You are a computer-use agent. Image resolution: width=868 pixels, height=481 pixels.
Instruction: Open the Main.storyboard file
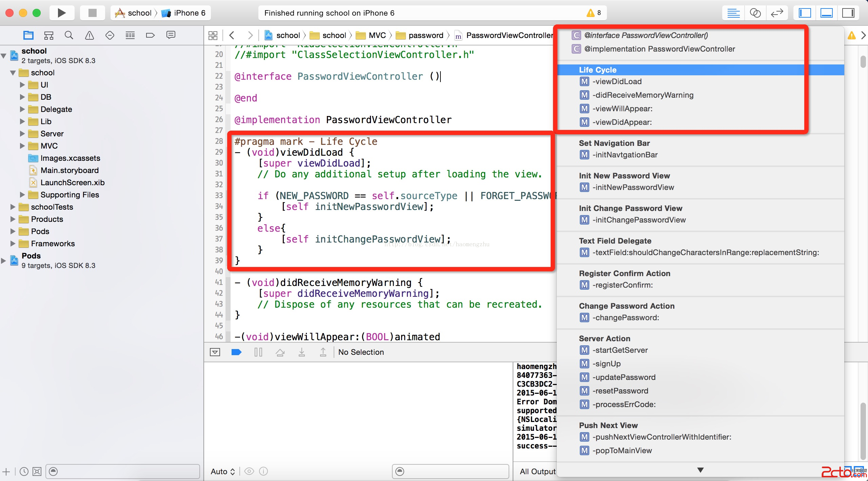[x=70, y=170]
